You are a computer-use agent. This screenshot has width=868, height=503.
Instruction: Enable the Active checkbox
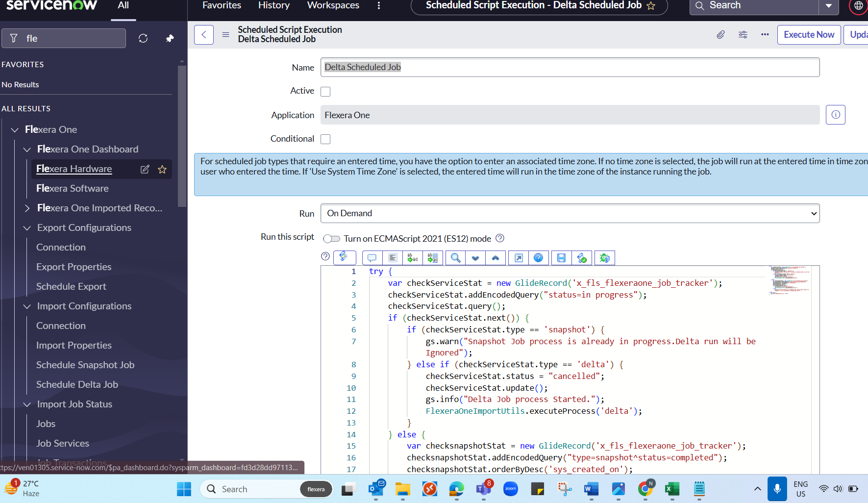point(325,92)
